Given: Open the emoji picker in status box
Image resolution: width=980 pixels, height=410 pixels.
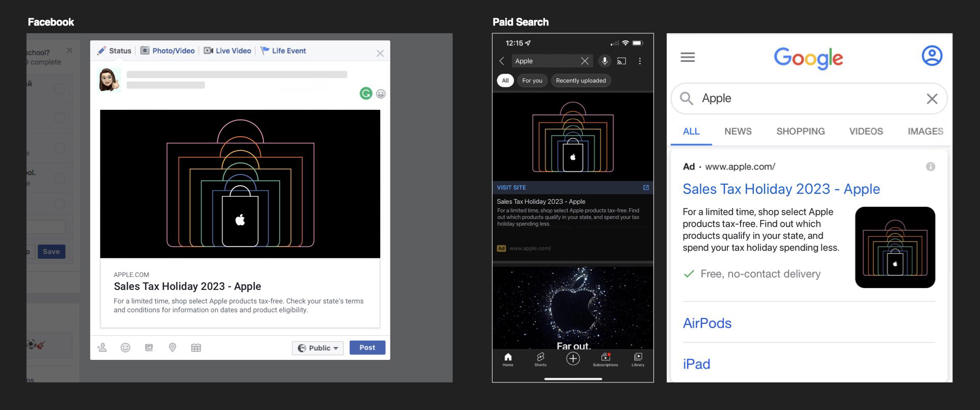Looking at the screenshot, I should click(381, 94).
